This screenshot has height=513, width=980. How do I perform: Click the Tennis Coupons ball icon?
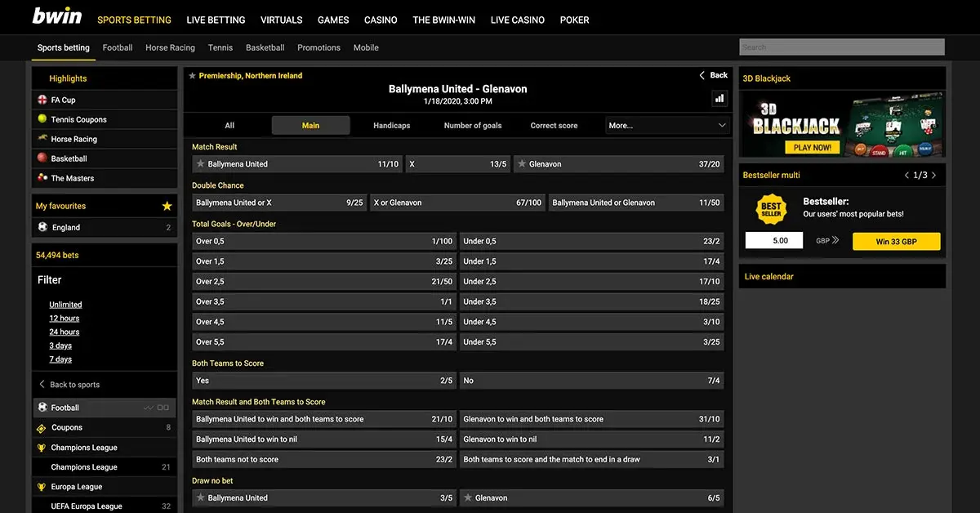point(42,119)
